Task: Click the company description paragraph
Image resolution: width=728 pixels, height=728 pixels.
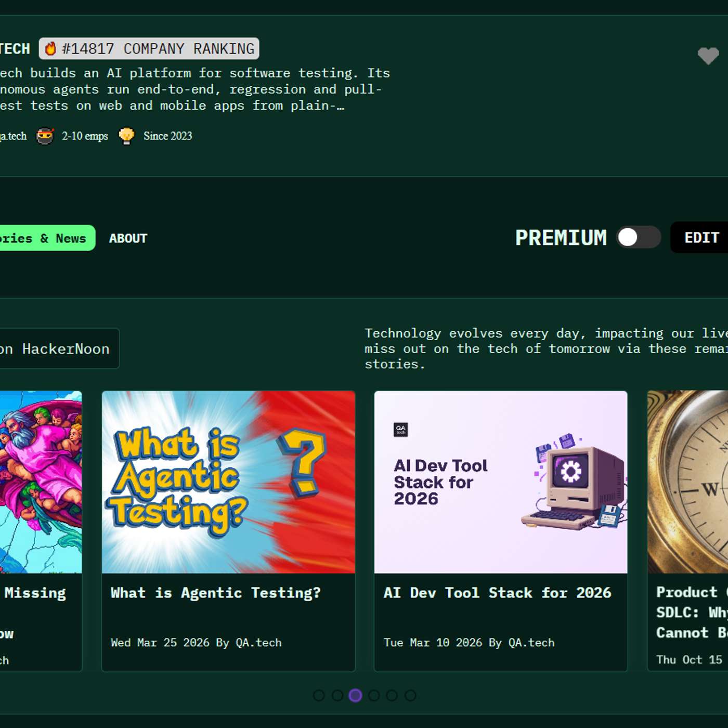Action: [195, 89]
